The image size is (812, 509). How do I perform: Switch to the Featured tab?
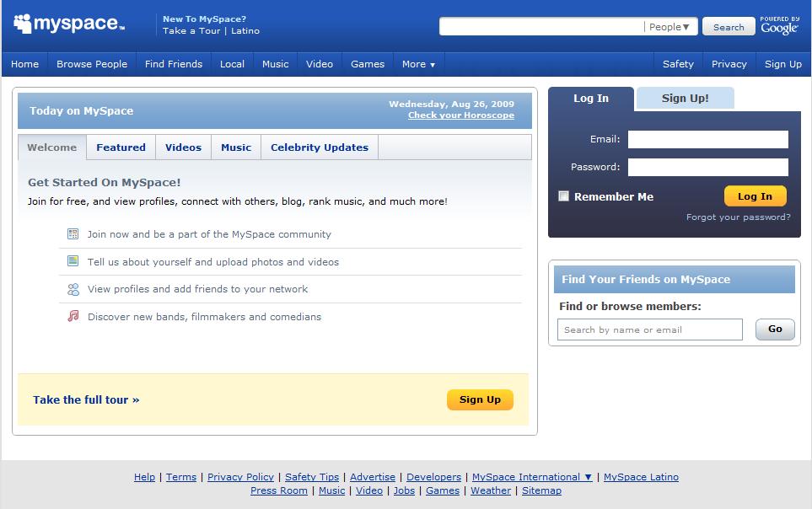[x=121, y=147]
